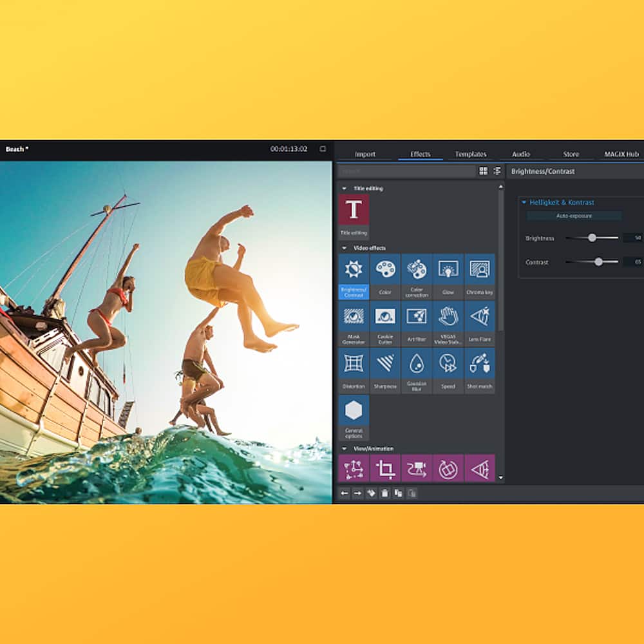Click the paste effects icon in bottom toolbar
The width and height of the screenshot is (644, 644).
pos(412,493)
